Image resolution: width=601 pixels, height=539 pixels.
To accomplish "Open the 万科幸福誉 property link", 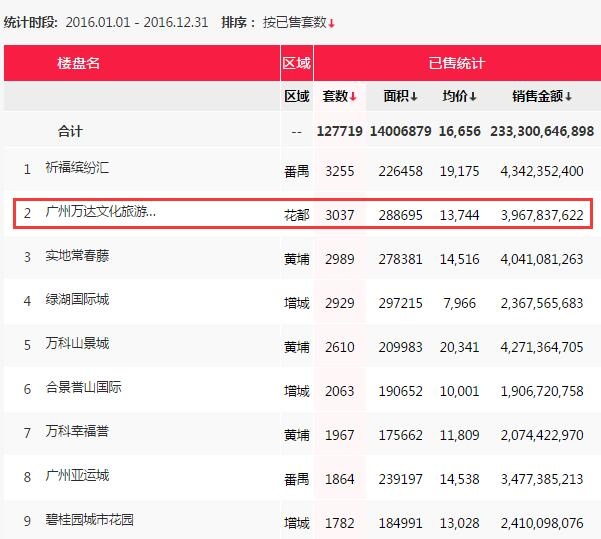I will (x=77, y=431).
